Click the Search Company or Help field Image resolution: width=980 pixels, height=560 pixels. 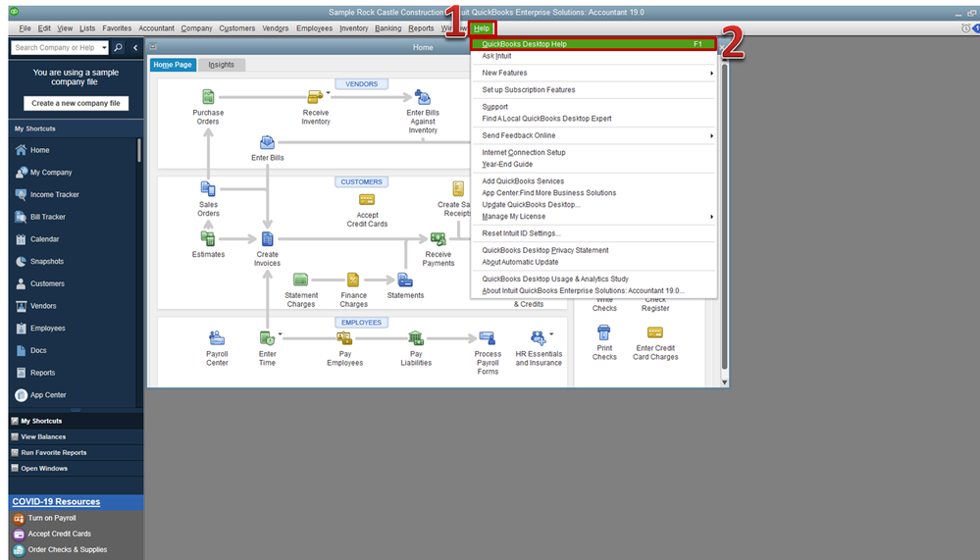[x=56, y=47]
